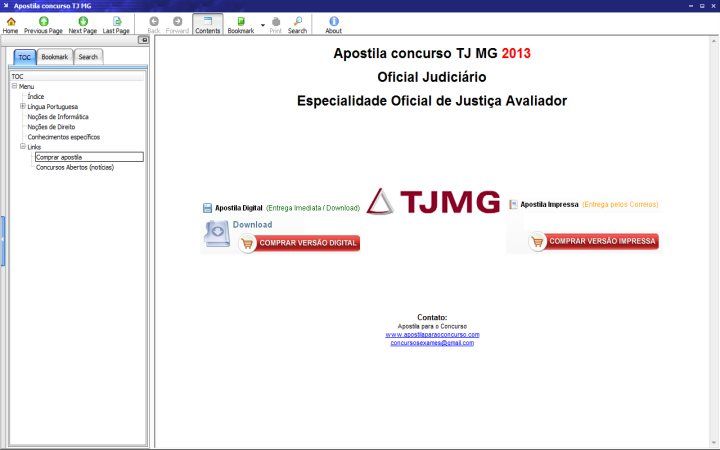This screenshot has width=720, height=450.
Task: Switch to the Bookmark tab
Action: (x=55, y=57)
